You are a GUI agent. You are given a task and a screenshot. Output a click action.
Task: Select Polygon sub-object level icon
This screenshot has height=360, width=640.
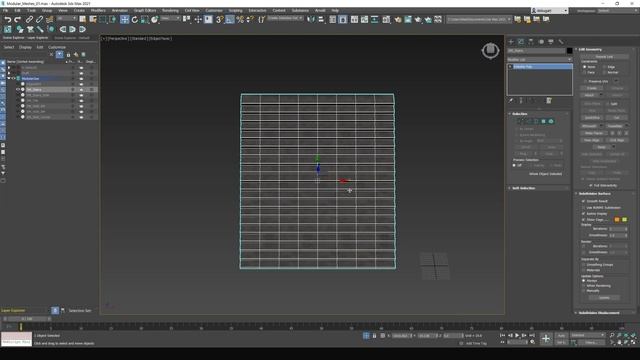point(543,121)
